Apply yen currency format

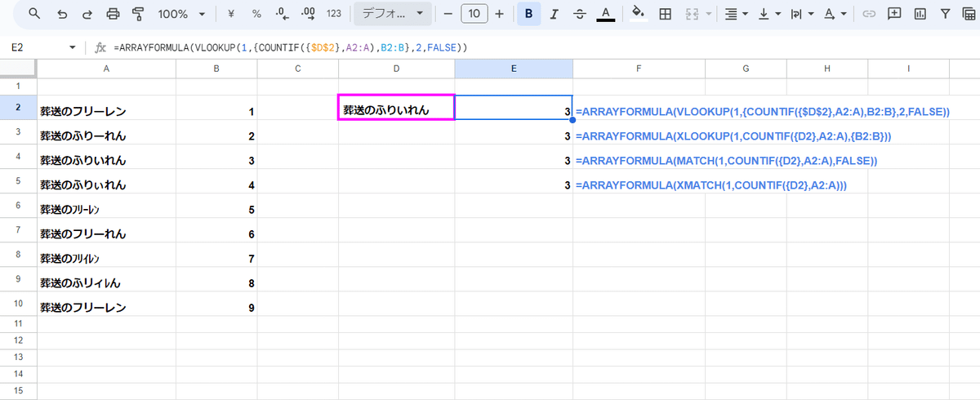[231, 14]
